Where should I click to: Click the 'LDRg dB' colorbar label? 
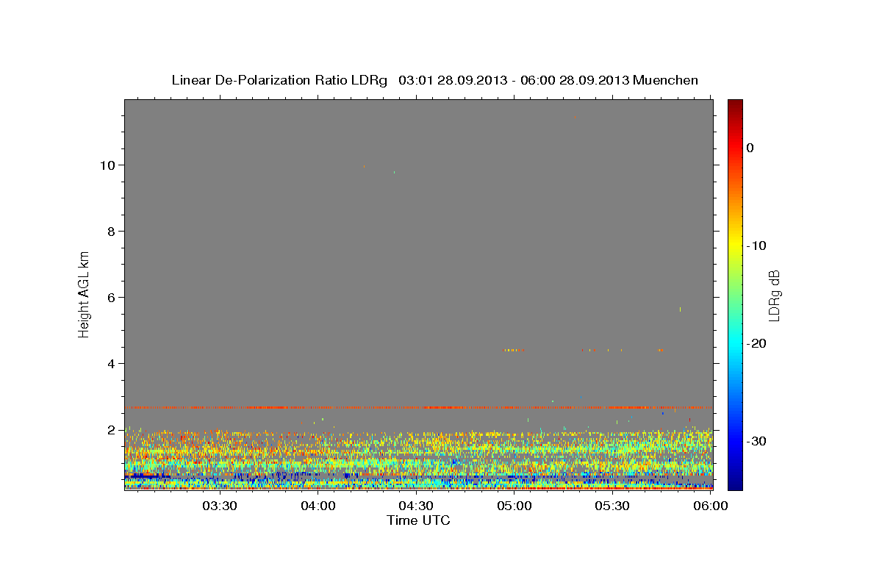pos(773,295)
